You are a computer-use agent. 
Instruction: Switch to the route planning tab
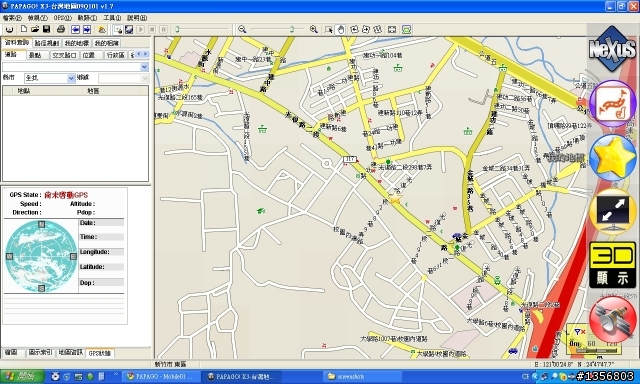click(x=47, y=43)
